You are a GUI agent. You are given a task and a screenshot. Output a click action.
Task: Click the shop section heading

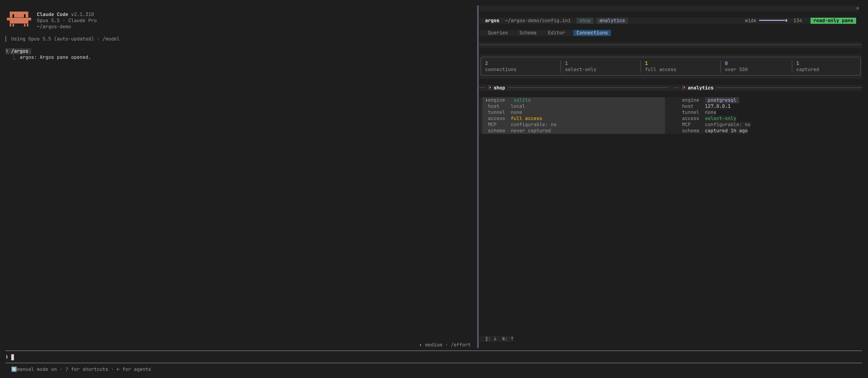pos(499,88)
